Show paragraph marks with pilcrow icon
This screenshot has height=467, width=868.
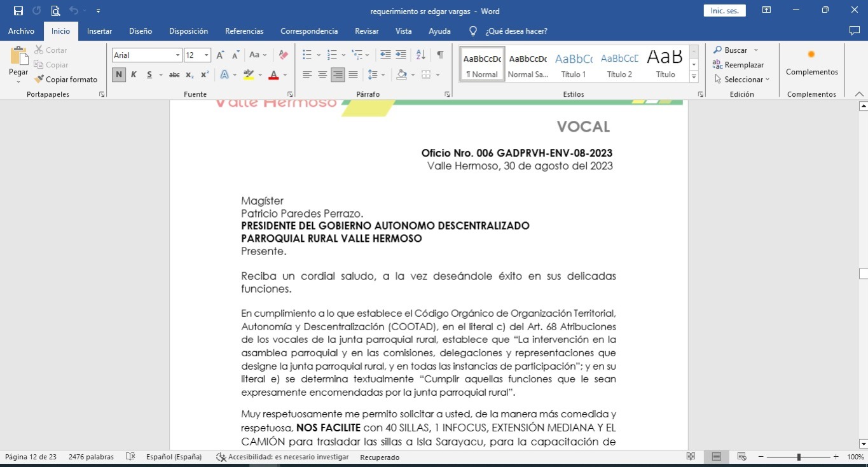point(440,55)
